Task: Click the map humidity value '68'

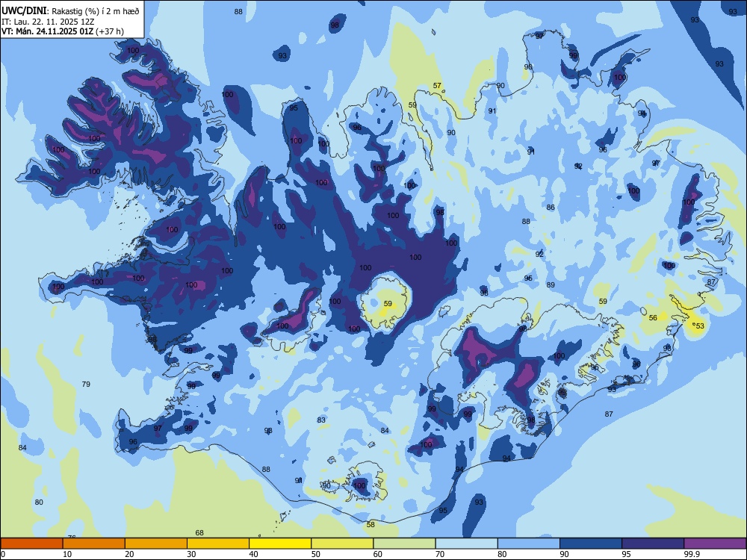Action: tap(199, 533)
